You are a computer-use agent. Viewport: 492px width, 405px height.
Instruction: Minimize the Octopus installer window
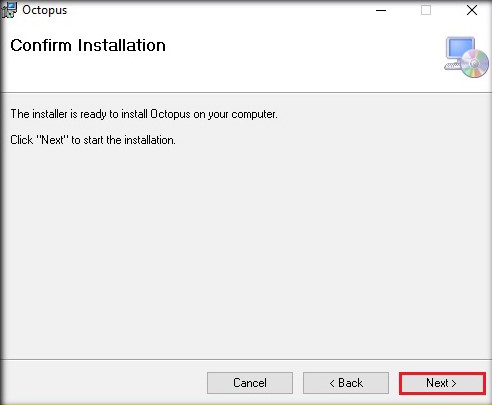[381, 10]
